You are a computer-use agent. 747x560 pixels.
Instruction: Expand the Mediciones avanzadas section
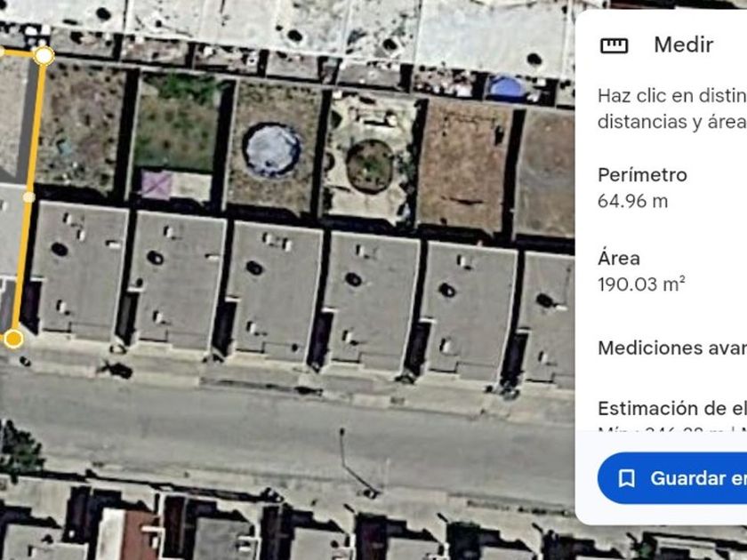point(672,348)
